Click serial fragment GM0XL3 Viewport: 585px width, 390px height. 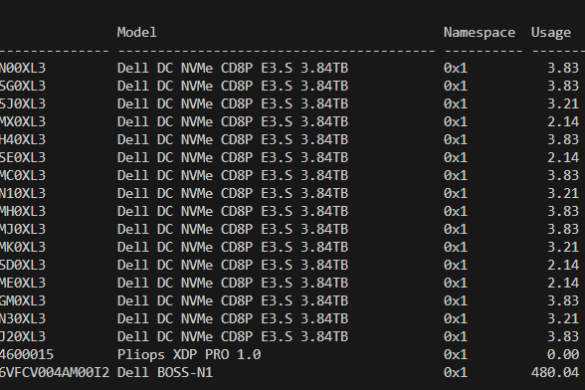23,300
